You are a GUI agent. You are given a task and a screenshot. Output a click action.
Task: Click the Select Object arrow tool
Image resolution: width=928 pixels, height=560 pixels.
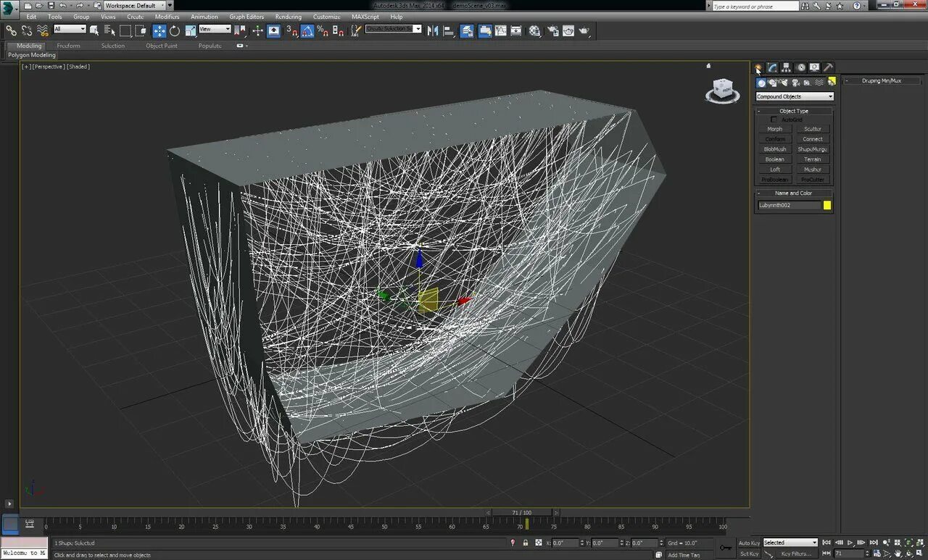tap(94, 30)
